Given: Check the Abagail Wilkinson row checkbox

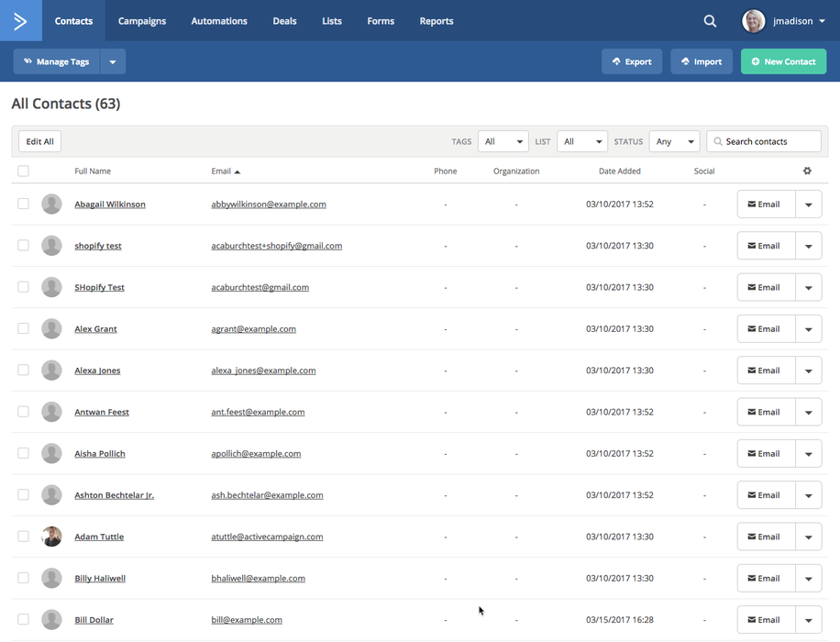Looking at the screenshot, I should [23, 204].
